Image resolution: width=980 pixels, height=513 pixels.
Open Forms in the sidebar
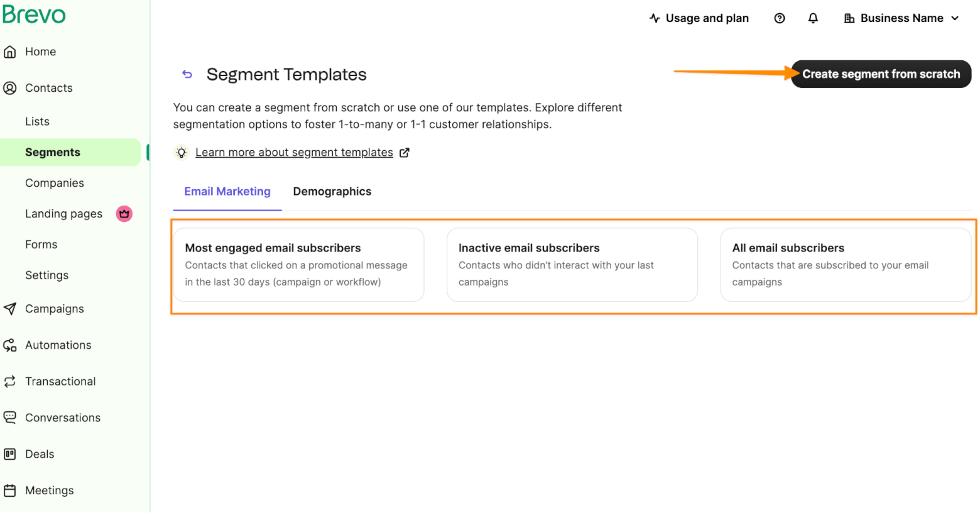click(41, 245)
